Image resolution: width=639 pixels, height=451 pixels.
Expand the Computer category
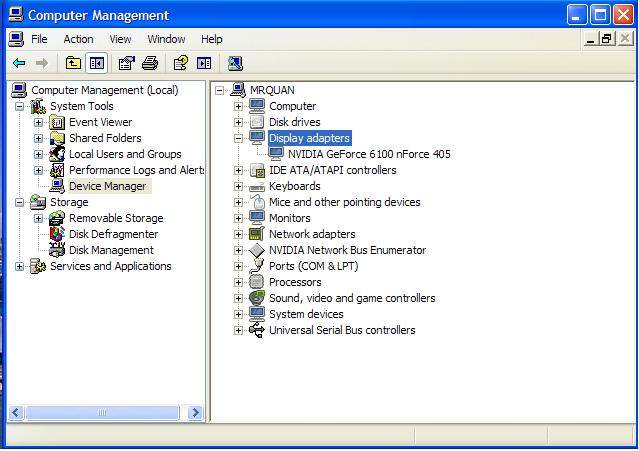click(x=238, y=107)
